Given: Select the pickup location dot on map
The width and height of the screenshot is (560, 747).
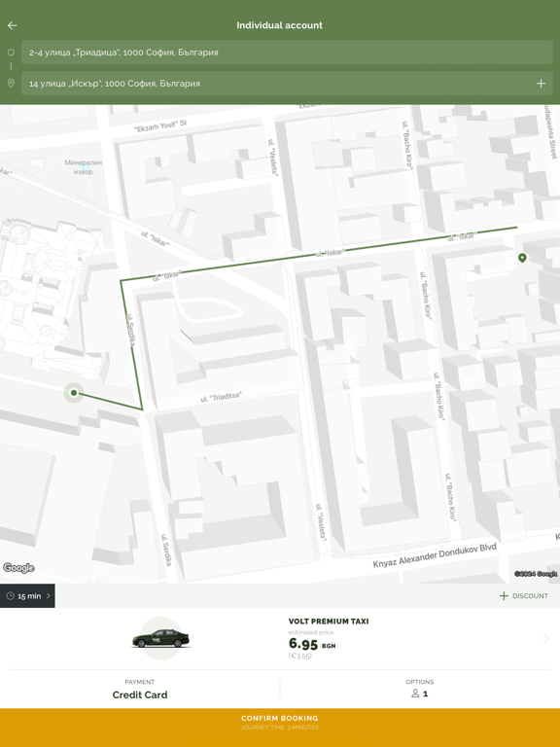Looking at the screenshot, I should pos(74,393).
